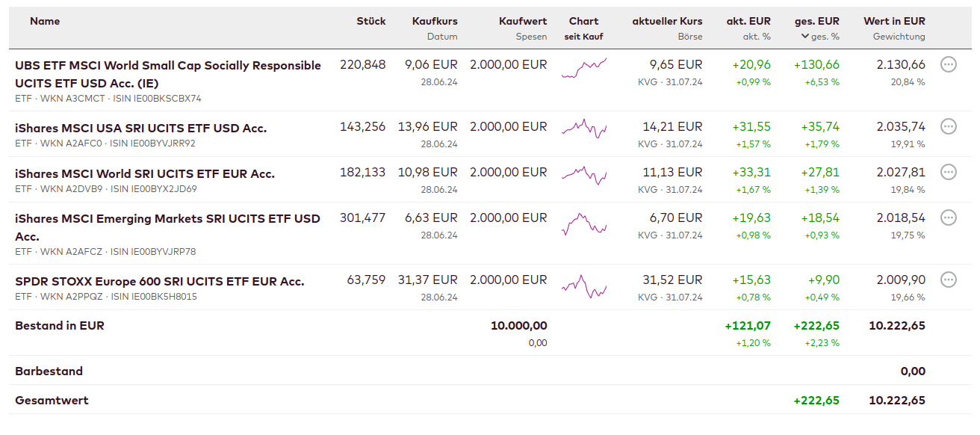Image resolution: width=980 pixels, height=435 pixels.
Task: Open options menu for iShares MSCI World row
Action: point(948,172)
